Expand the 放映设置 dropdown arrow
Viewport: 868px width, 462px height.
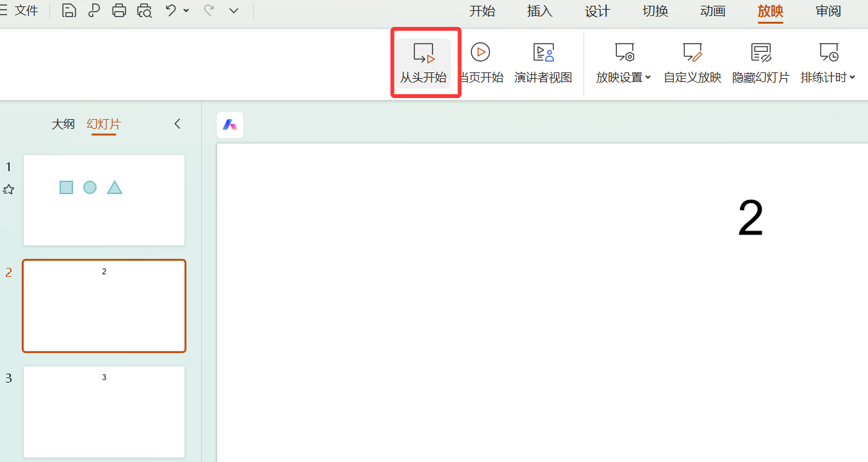pyautogui.click(x=648, y=78)
